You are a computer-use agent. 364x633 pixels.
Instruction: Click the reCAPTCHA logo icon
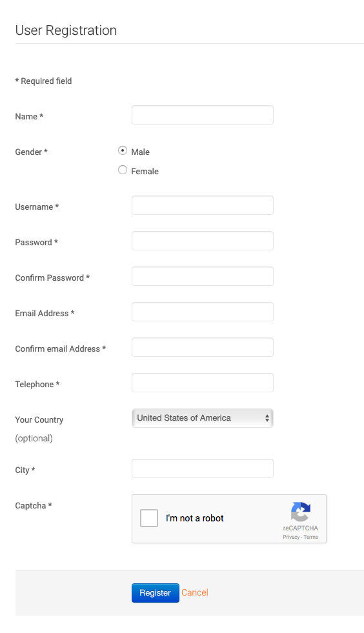301,512
